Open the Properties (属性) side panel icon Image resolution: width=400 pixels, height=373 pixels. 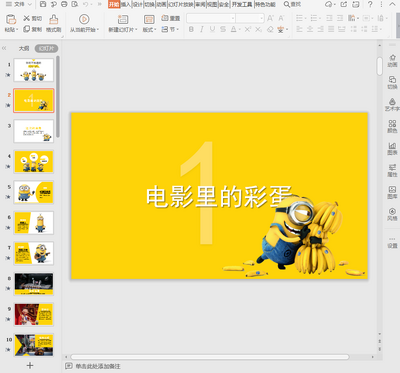392,167
